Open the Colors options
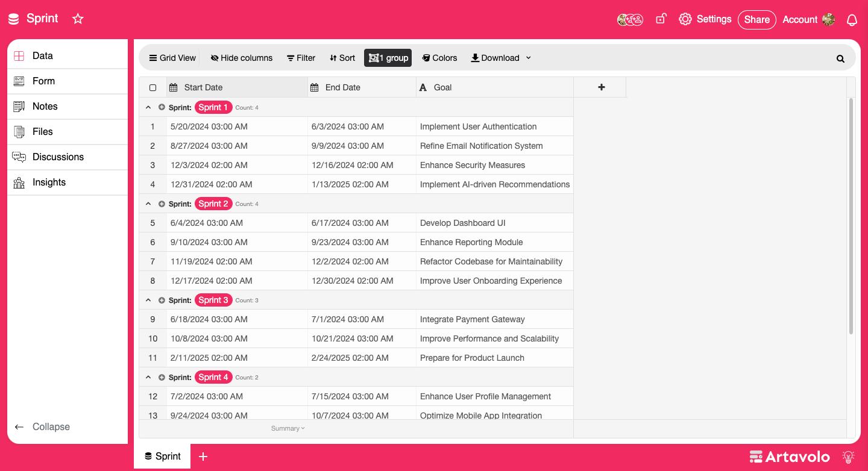Image resolution: width=868 pixels, height=471 pixels. [439, 58]
